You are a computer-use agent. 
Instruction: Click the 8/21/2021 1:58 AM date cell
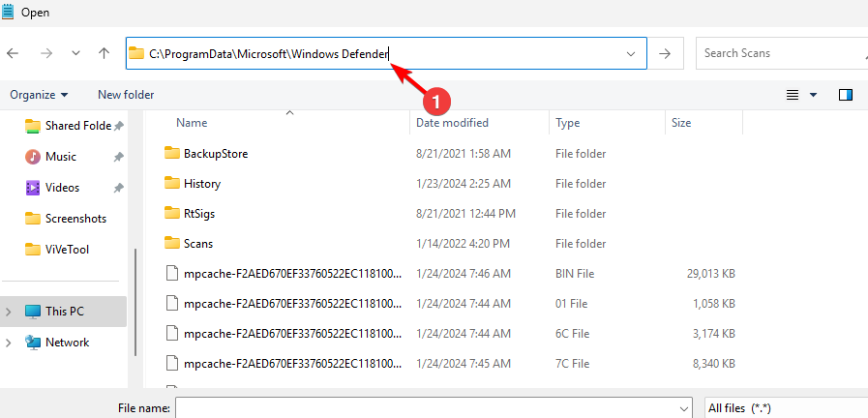click(464, 153)
